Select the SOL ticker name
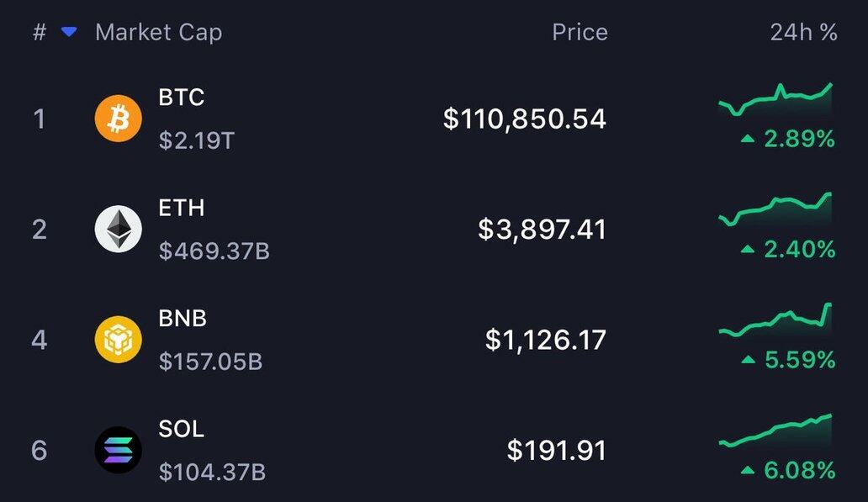 [x=181, y=429]
